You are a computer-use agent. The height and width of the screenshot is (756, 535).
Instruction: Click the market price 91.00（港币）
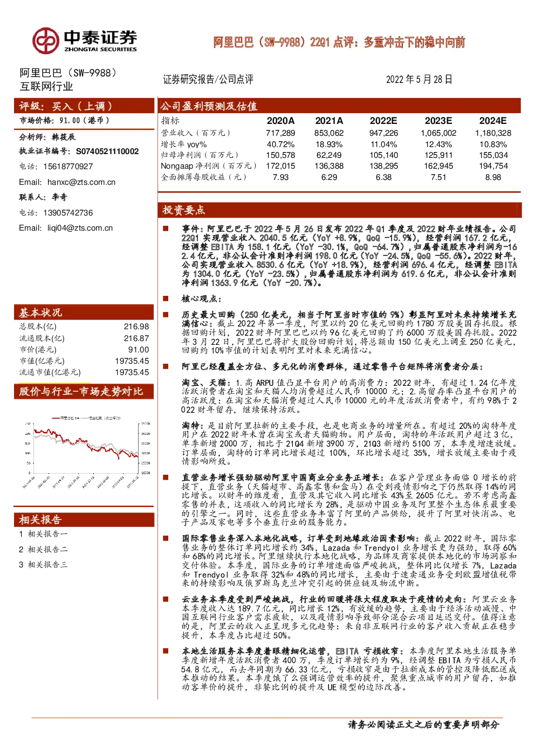coord(85,121)
